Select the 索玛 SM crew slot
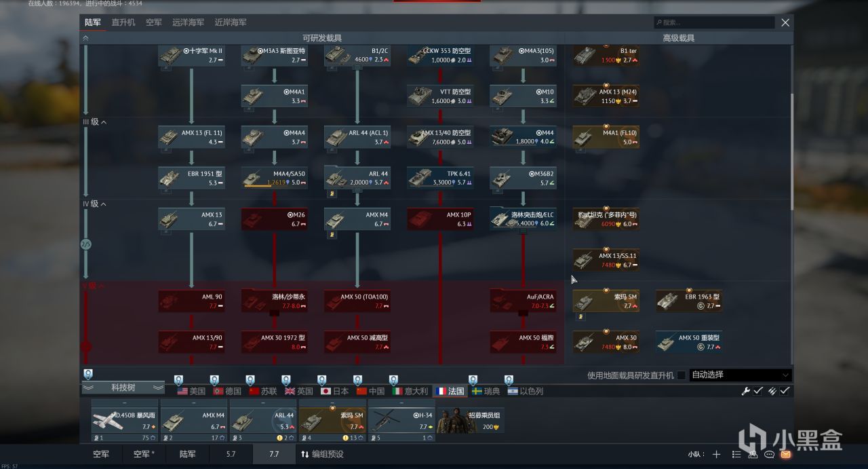This screenshot has width=868, height=469. [332, 420]
